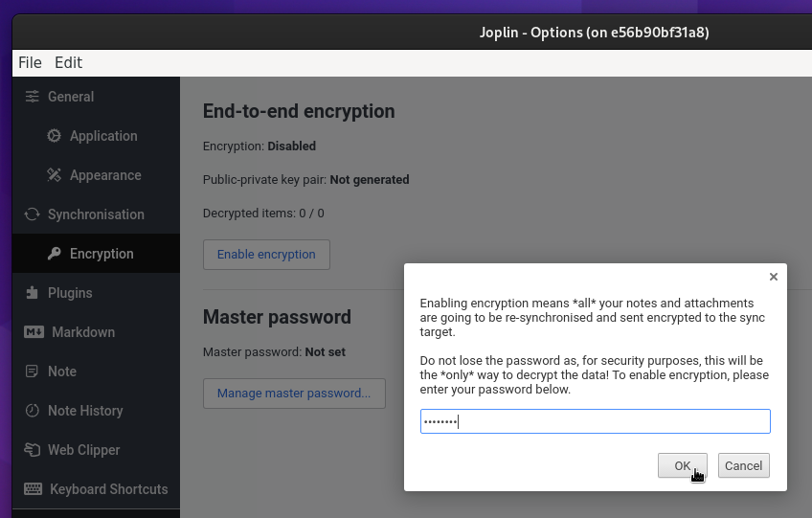The width and height of the screenshot is (812, 518).
Task: Click 'Master password: Not set' text
Action: (274, 352)
